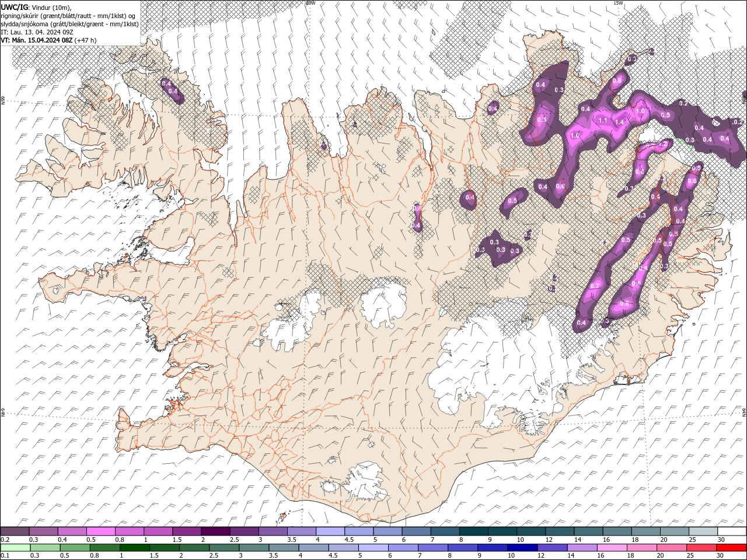The height and width of the screenshot is (560, 747).
Task: Click the '1.1' snowfall value on map
Action: (603, 121)
